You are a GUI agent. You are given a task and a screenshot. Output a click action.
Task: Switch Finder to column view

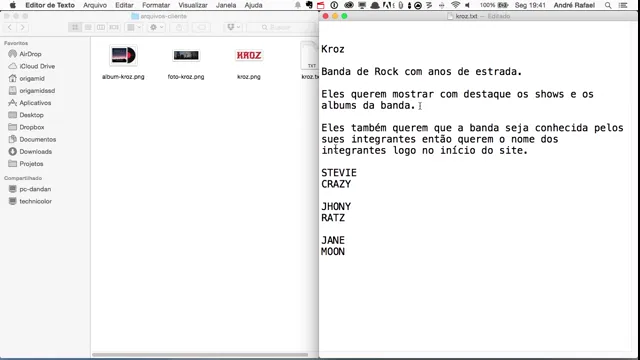coord(100,27)
